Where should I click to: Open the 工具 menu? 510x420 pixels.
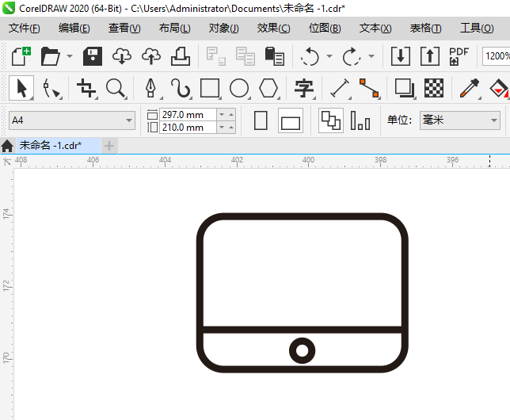click(477, 29)
